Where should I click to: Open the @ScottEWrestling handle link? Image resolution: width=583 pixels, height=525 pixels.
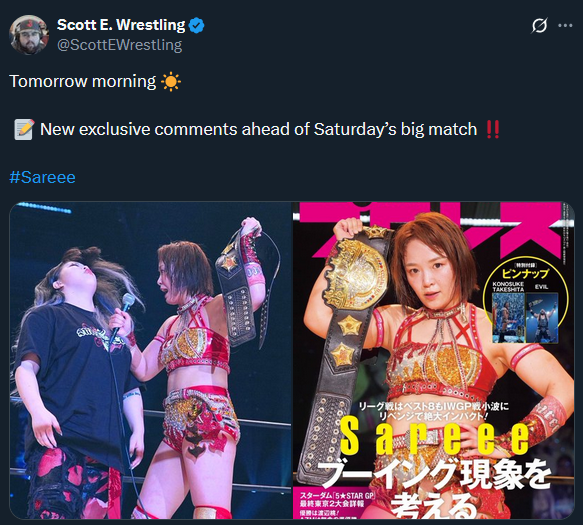click(x=119, y=45)
